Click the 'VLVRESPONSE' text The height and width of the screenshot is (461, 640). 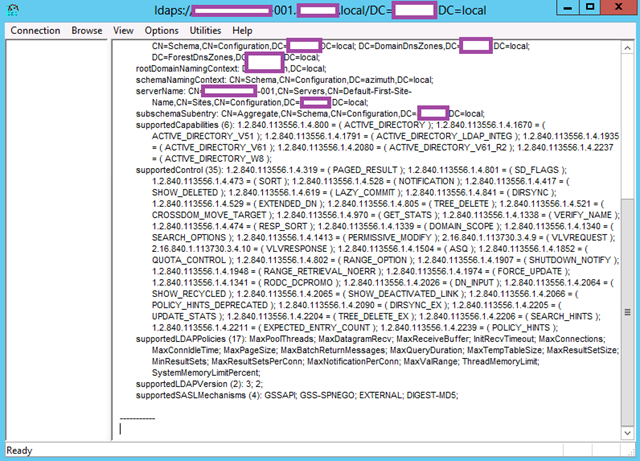tap(297, 249)
